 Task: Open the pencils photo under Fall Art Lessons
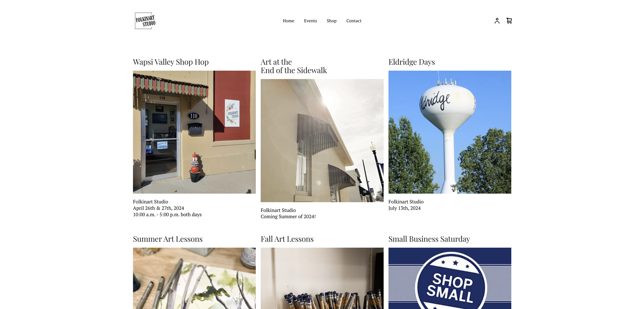tap(322, 278)
